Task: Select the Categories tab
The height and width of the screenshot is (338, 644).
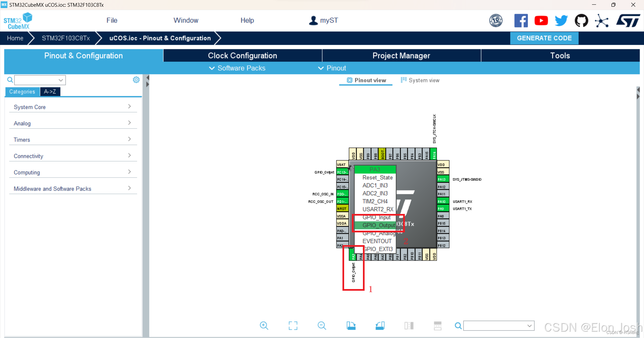Action: (x=22, y=92)
